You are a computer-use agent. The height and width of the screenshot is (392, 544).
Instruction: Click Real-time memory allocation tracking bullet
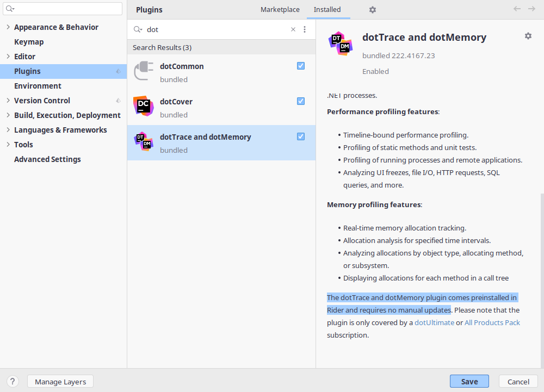pyautogui.click(x=405, y=228)
